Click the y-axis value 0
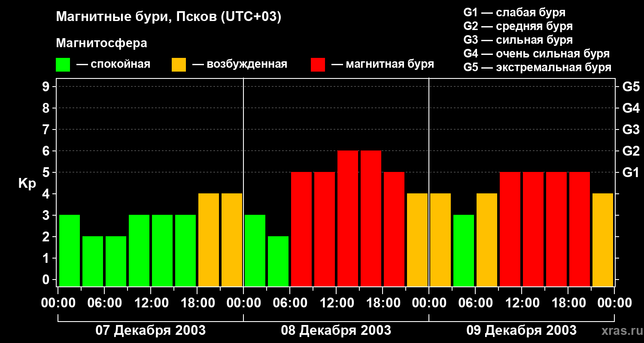The width and height of the screenshot is (644, 343). coord(47,280)
